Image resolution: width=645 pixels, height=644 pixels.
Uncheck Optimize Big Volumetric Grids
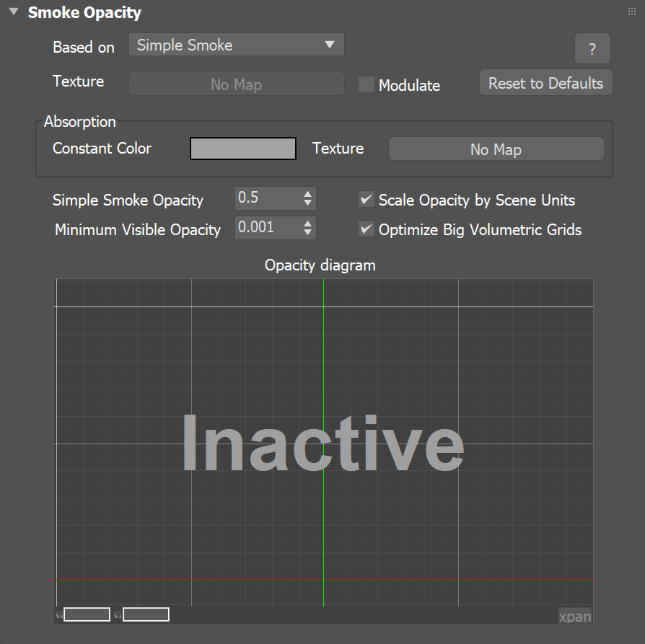click(367, 229)
